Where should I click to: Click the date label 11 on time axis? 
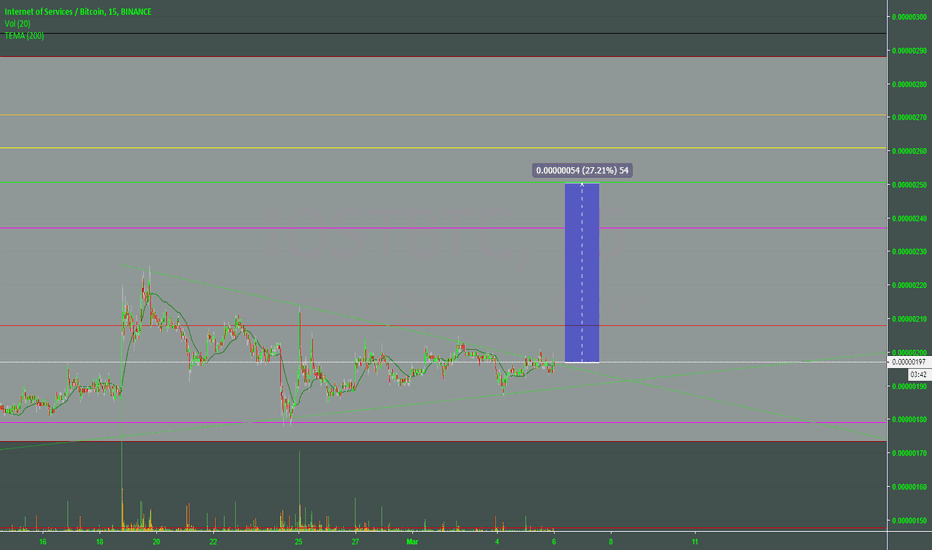(x=695, y=542)
